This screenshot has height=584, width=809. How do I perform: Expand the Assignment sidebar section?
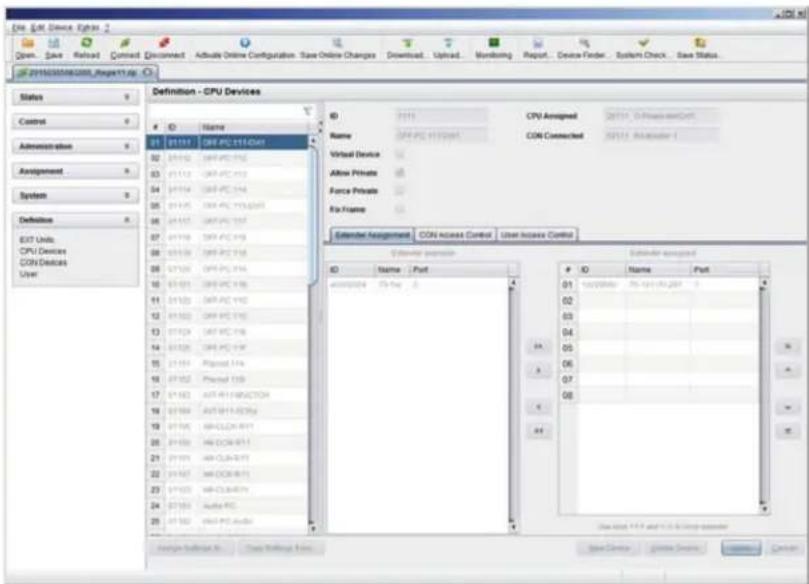tap(75, 171)
